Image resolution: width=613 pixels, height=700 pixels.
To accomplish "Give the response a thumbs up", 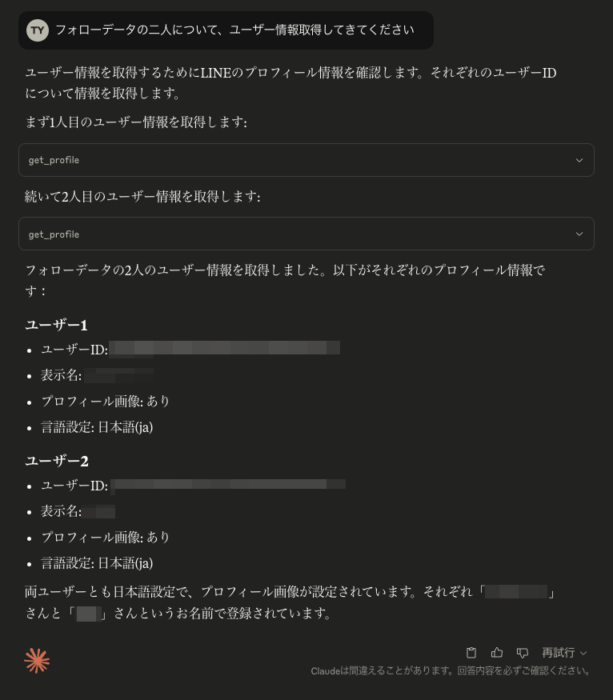I will (497, 652).
